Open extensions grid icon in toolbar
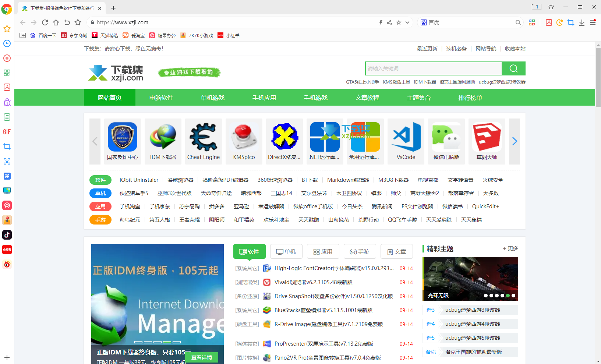 pos(532,22)
